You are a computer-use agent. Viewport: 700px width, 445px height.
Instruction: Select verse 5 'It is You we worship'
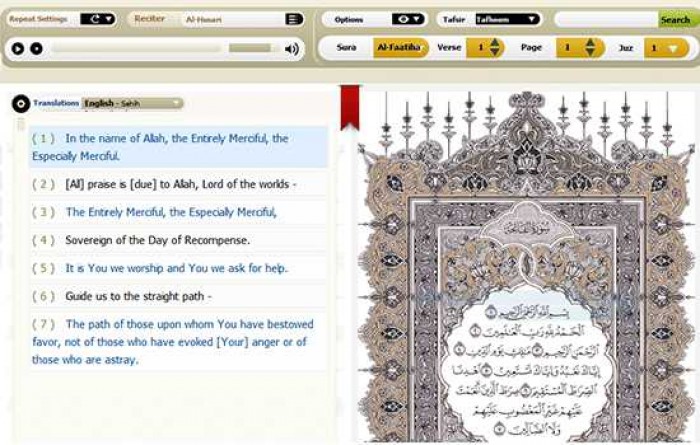178,268
